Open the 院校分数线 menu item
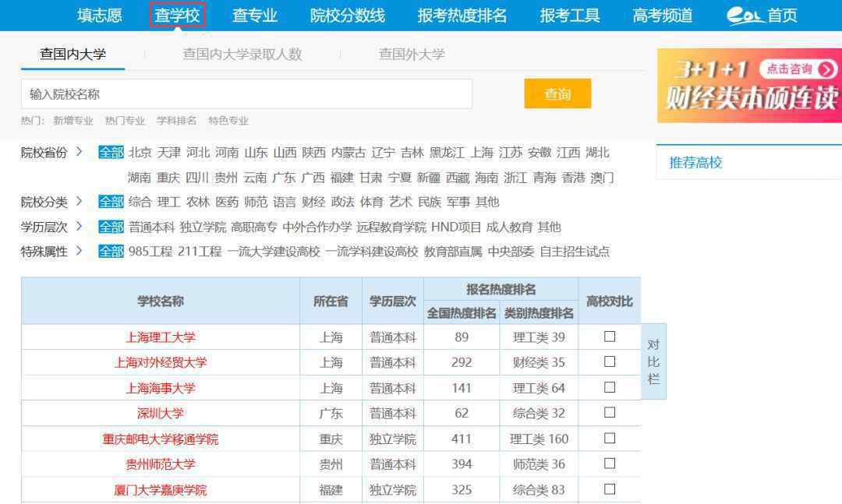Image resolution: width=842 pixels, height=504 pixels. [x=348, y=15]
